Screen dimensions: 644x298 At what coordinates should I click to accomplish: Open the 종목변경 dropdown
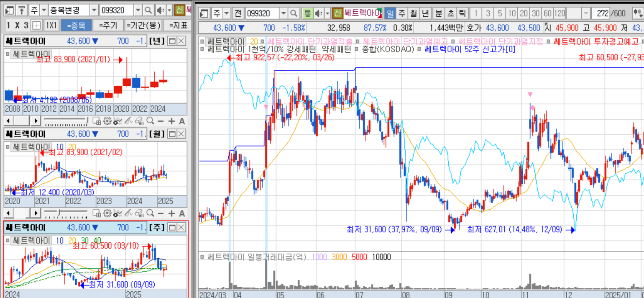(x=94, y=10)
